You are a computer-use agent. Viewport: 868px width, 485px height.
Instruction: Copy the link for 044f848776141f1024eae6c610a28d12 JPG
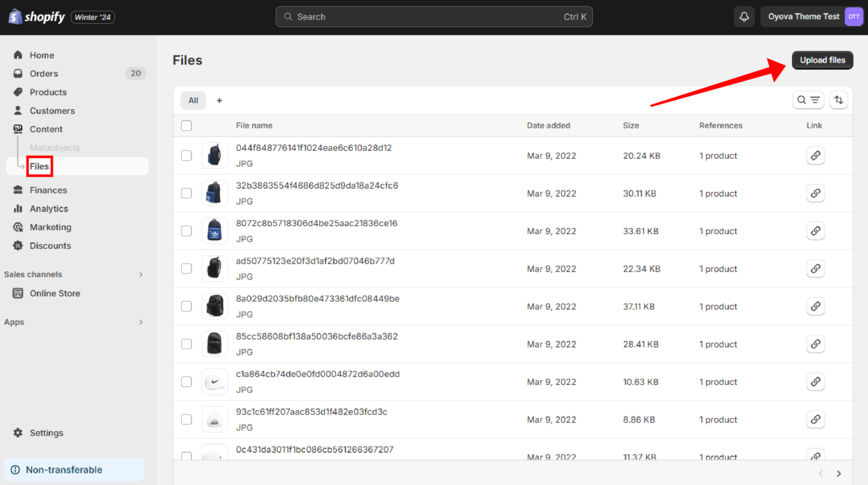pos(815,155)
